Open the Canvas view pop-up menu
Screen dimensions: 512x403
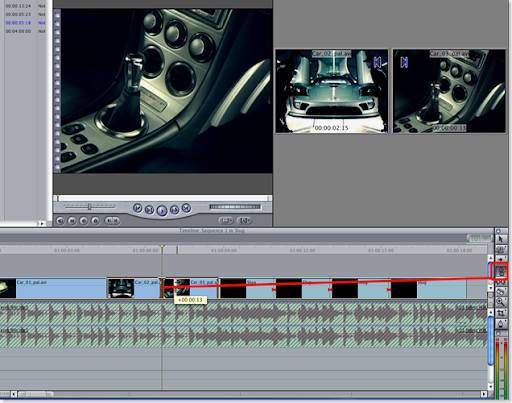(x=244, y=220)
